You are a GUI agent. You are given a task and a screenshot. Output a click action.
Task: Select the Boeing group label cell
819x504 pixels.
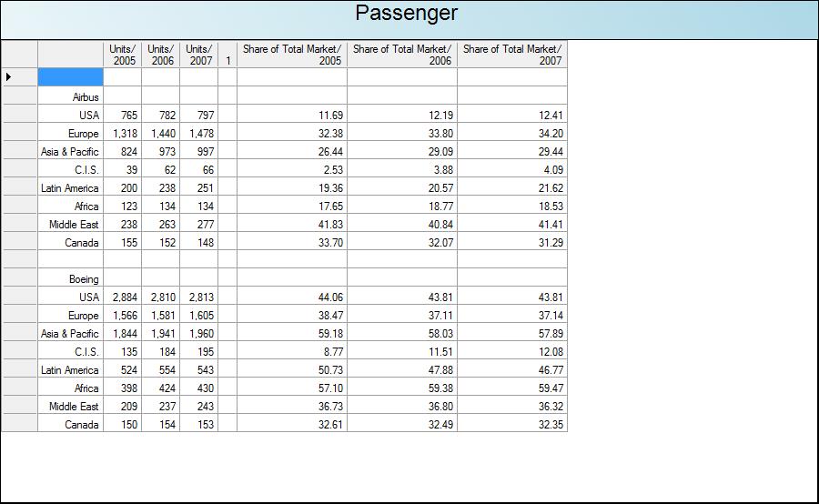click(70, 279)
